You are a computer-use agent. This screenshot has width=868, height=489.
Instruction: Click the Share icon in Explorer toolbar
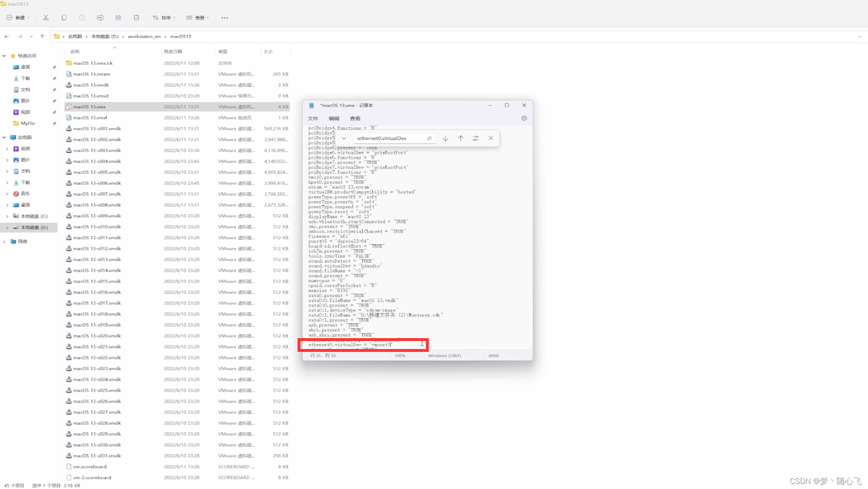[x=118, y=18]
